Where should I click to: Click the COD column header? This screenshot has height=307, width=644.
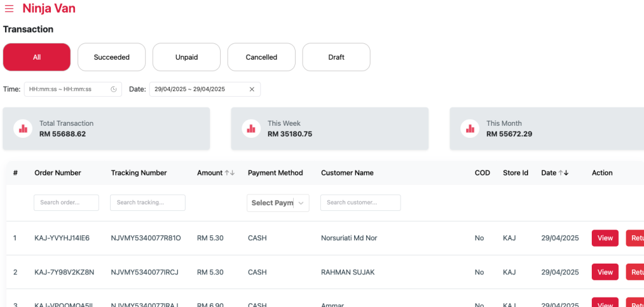pos(482,173)
